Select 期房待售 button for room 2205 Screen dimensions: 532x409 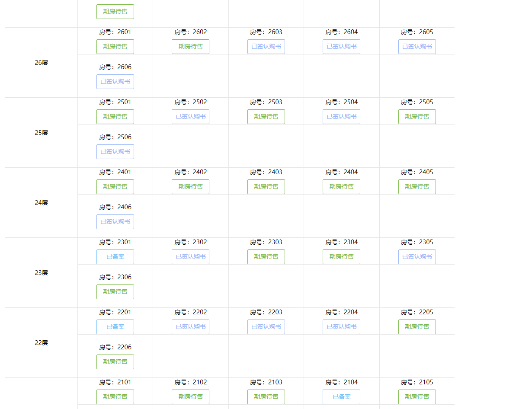pyautogui.click(x=417, y=327)
